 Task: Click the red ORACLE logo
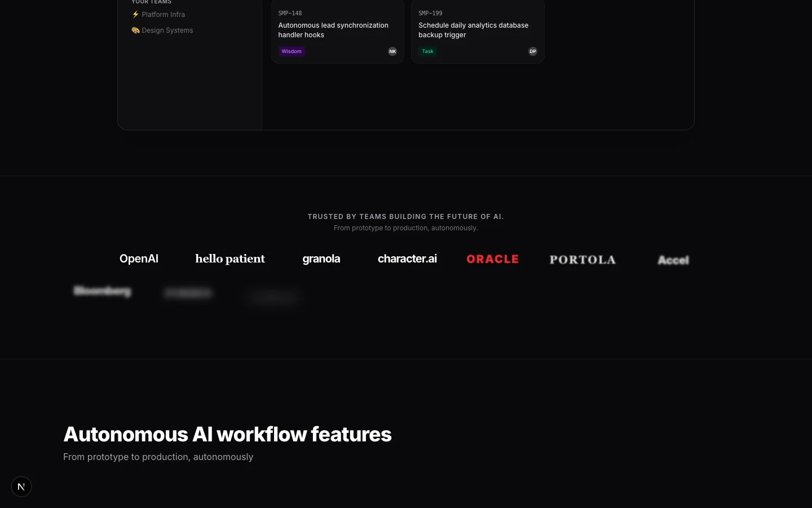(493, 259)
